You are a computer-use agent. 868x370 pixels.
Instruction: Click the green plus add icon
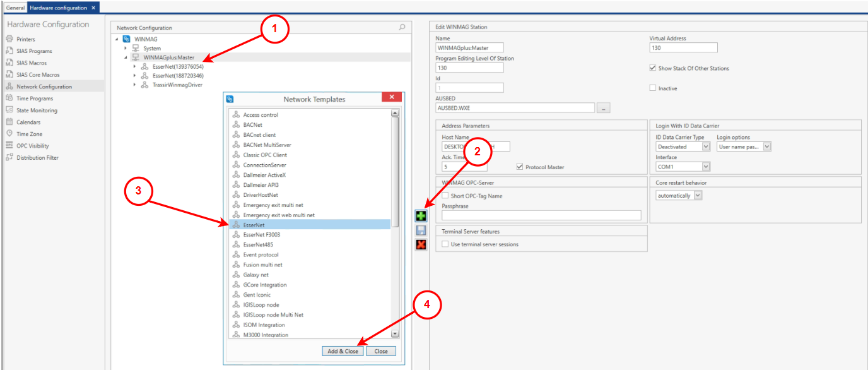421,217
